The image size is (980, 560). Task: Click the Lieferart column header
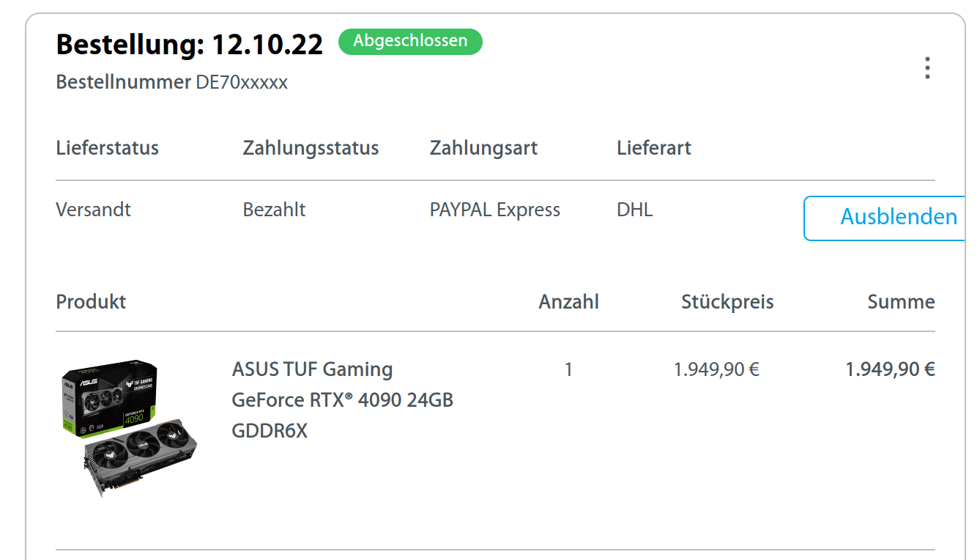[x=654, y=148]
